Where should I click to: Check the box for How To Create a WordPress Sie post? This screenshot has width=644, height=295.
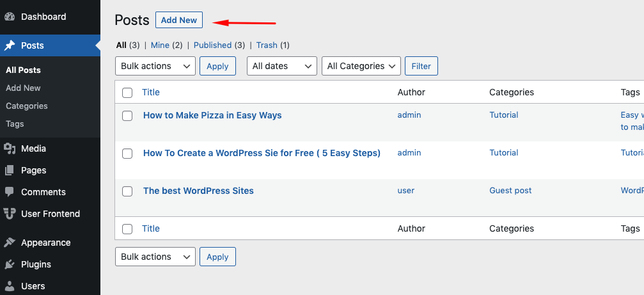pyautogui.click(x=127, y=154)
